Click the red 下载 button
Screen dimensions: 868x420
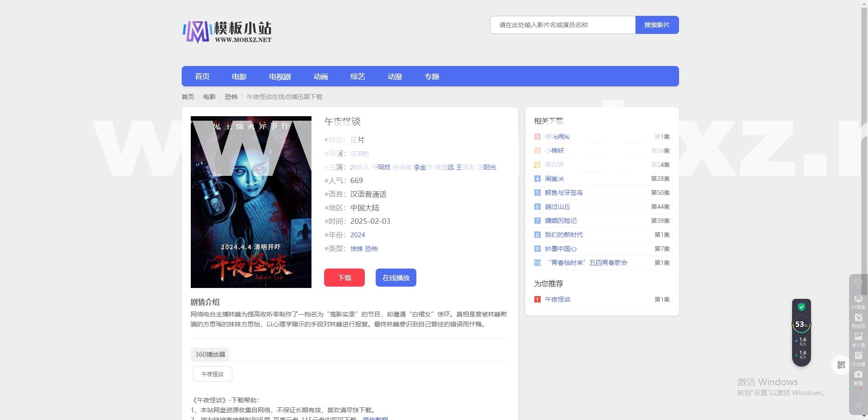click(x=344, y=278)
